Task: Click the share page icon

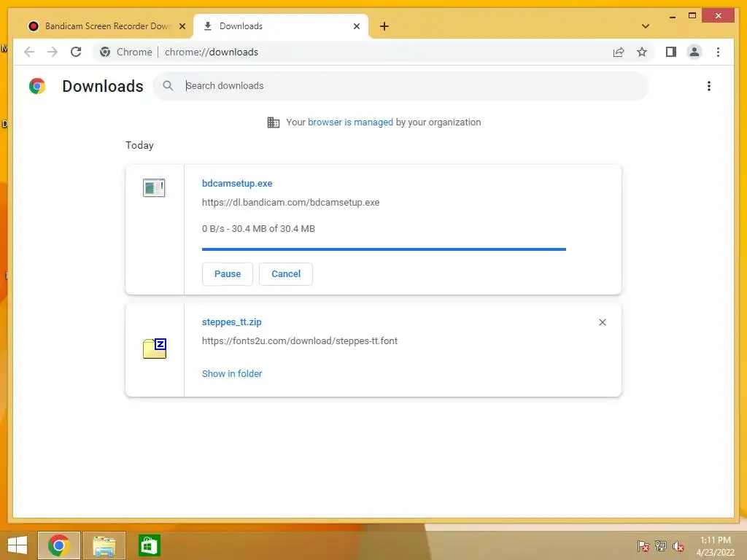Action: click(619, 52)
